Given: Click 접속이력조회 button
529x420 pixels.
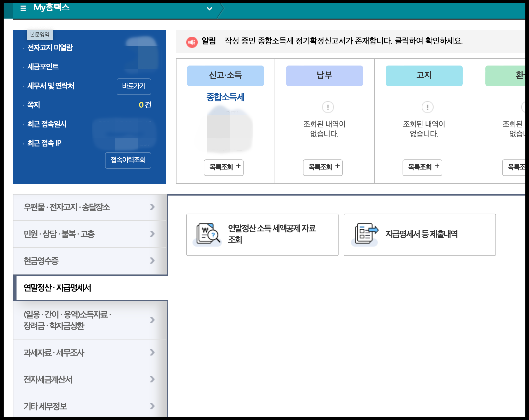Looking at the screenshot, I should 128,160.
